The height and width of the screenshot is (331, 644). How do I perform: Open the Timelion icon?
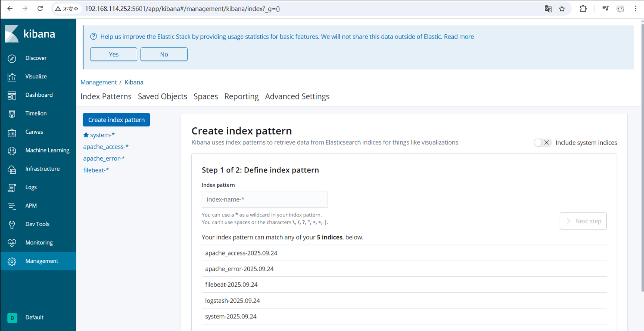(12, 113)
